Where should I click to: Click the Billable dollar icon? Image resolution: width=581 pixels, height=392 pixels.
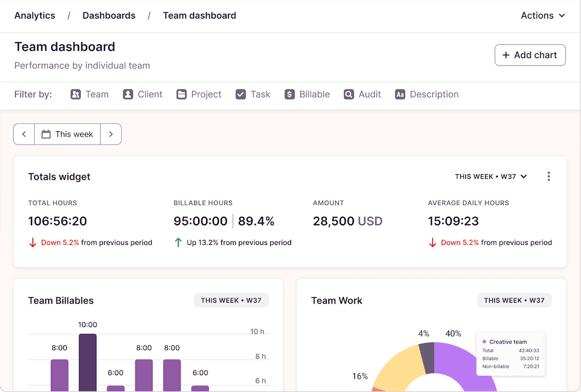click(x=289, y=94)
